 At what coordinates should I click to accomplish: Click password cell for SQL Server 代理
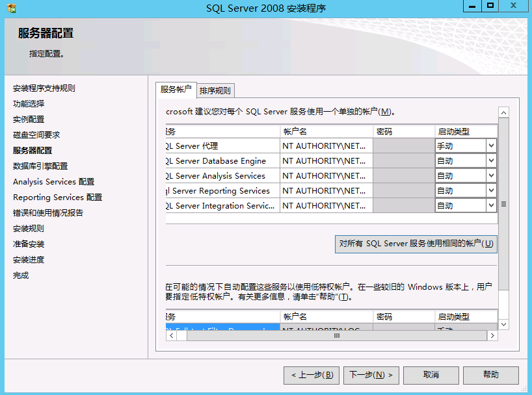[404, 146]
